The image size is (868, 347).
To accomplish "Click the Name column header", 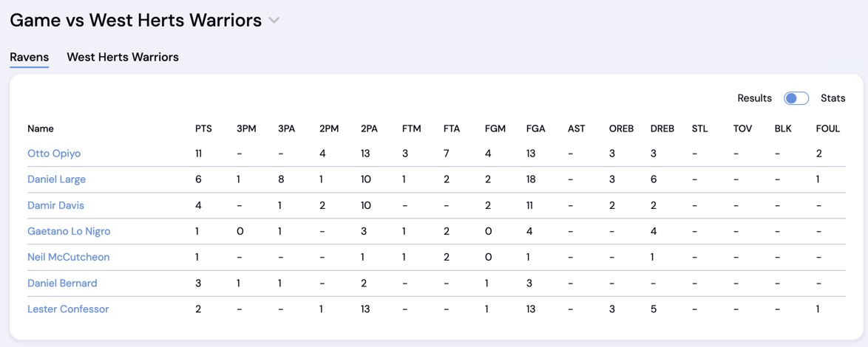I will click(41, 128).
